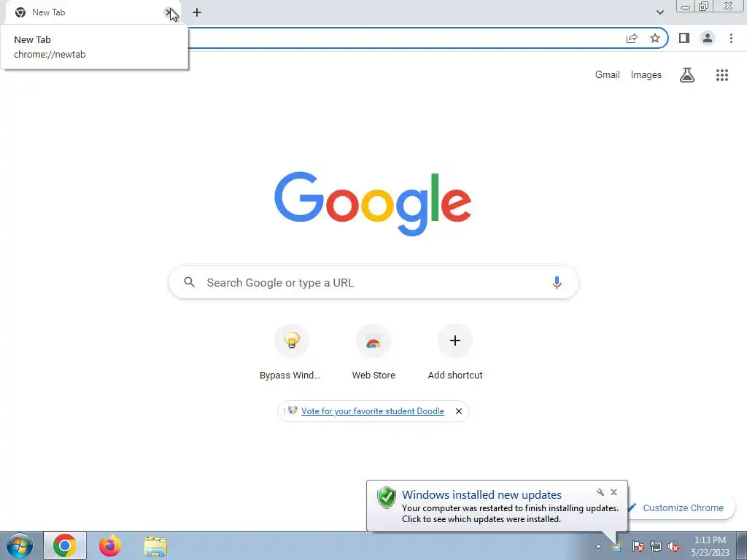Click the Google logo
The width and height of the screenshot is (747, 560).
(x=373, y=204)
